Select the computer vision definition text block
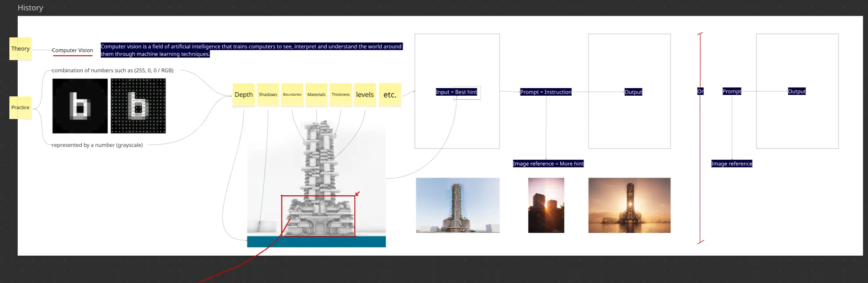 click(x=251, y=50)
